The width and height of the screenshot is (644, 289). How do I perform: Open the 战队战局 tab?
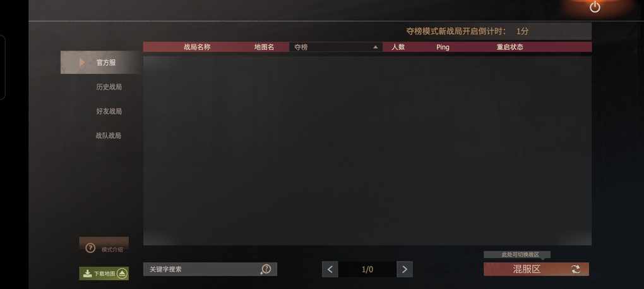click(x=109, y=135)
